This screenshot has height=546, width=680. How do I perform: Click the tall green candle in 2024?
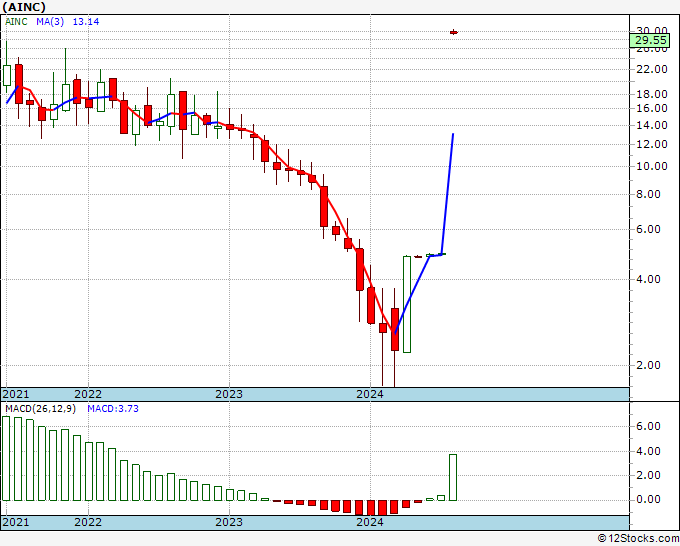coord(407,304)
